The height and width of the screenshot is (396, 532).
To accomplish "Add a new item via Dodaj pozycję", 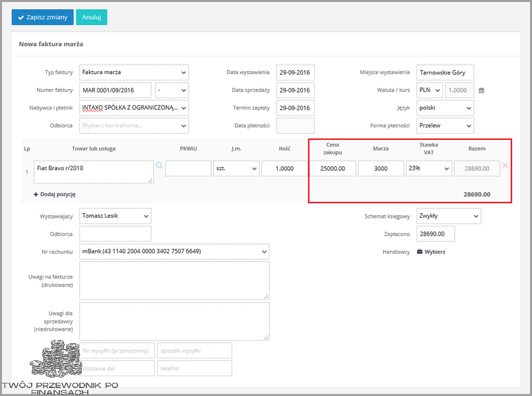I will pos(55,195).
